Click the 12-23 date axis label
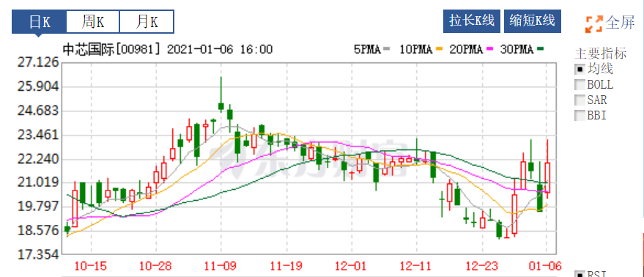Viewport: 644px width, 277px height. 482,266
